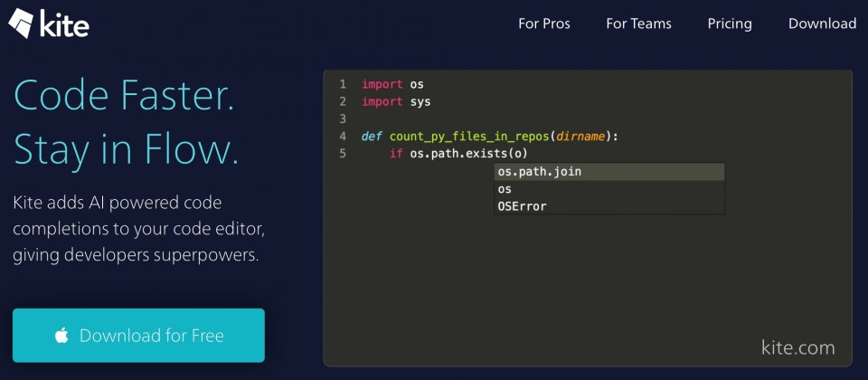
Task: Click the 'import os' code line
Action: 392,84
